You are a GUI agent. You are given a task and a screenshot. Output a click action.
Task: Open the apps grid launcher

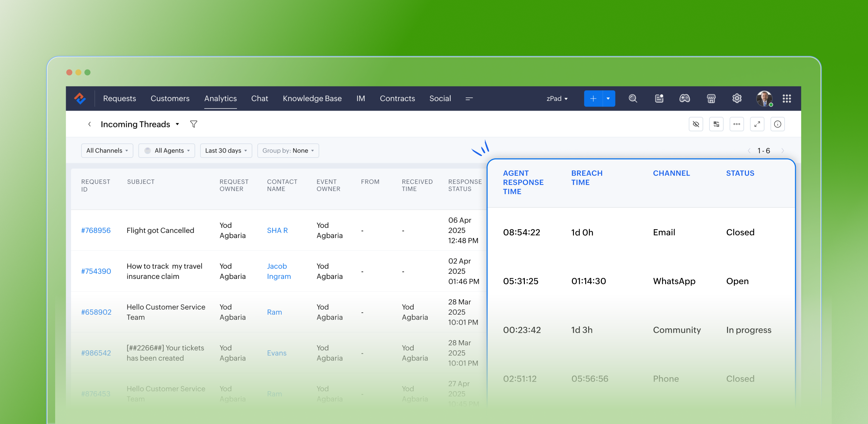coord(787,99)
